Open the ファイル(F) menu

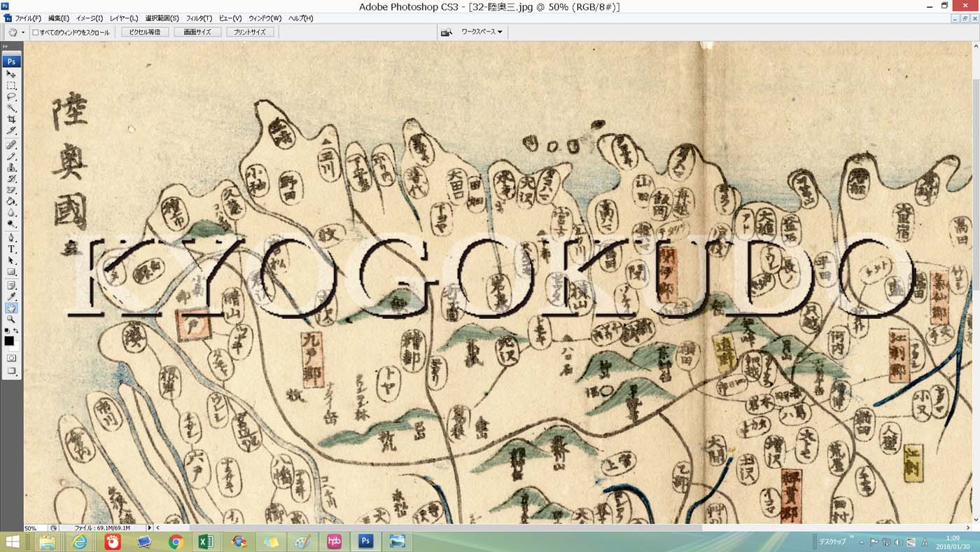(28, 18)
